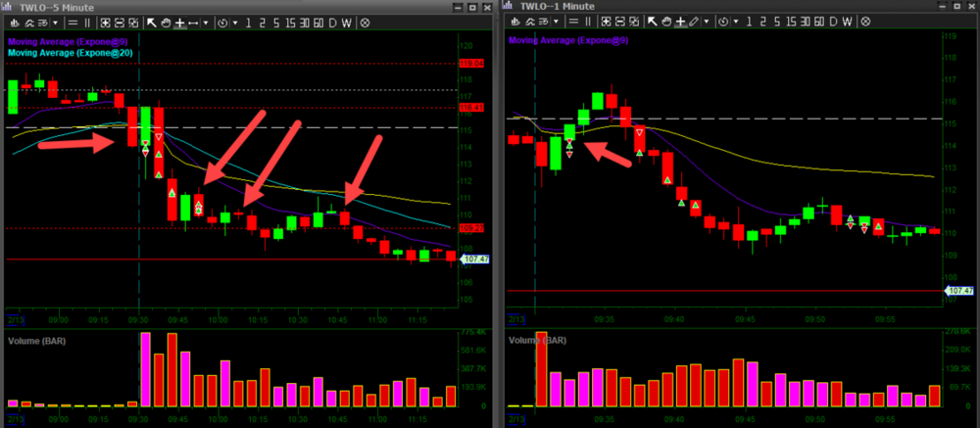Click the first chart-type icon in 1 Minute toolbar
This screenshot has height=428, width=980.
click(514, 22)
